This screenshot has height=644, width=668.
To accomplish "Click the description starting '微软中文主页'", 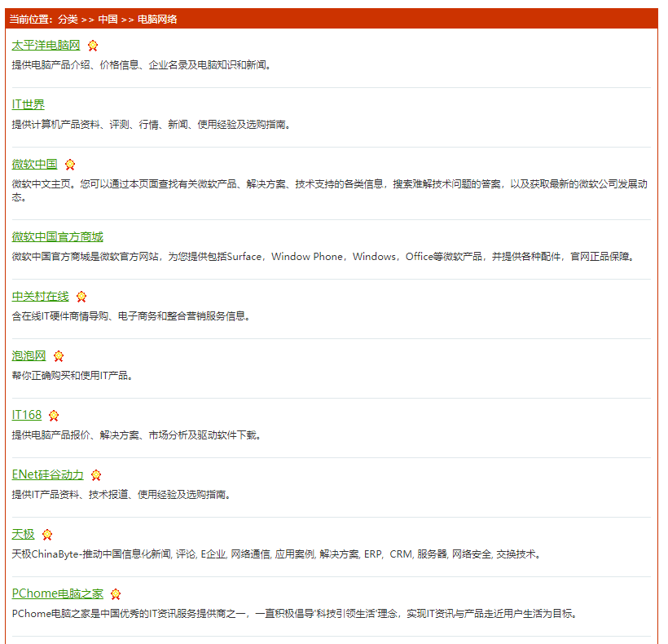I will [330, 191].
